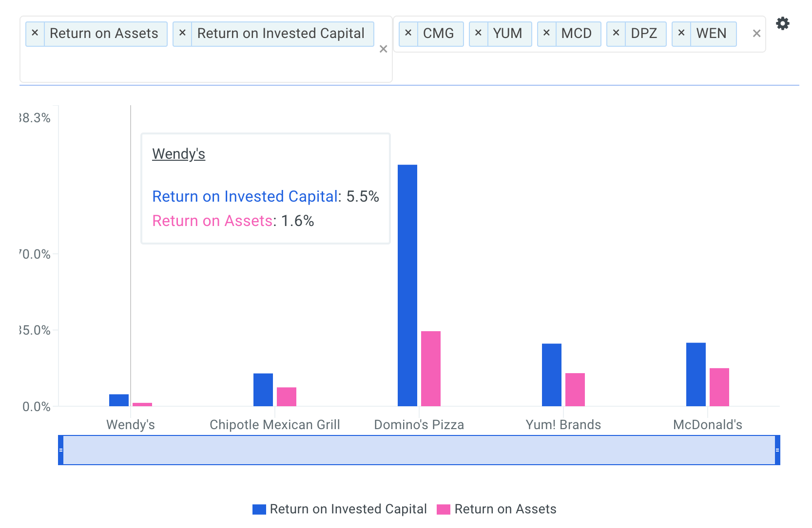Click the DPZ tag label
Image resolution: width=812 pixels, height=528 pixels.
click(644, 33)
